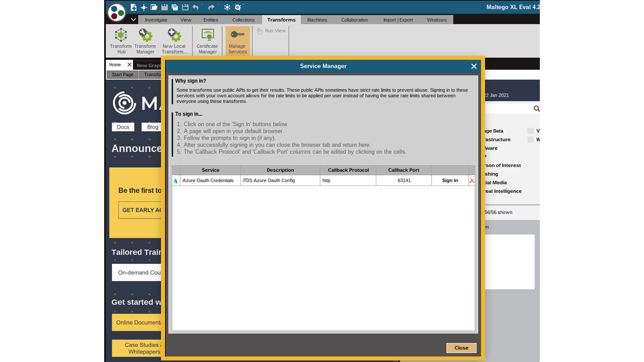Viewport: 644px width, 362px height.
Task: Open On-demand Courses card in background
Action: (x=137, y=273)
